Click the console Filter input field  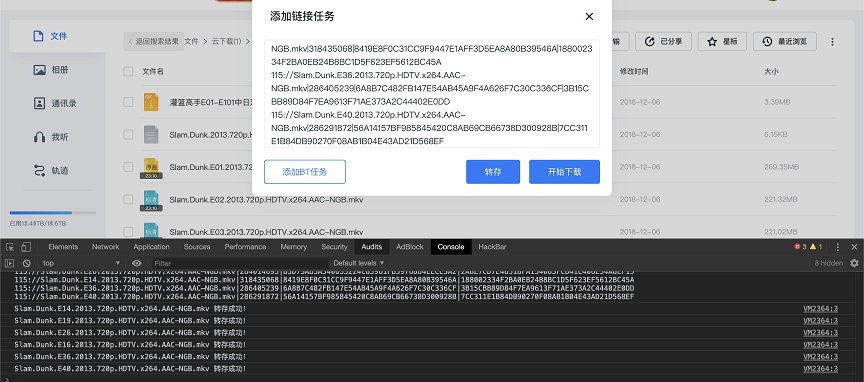[x=240, y=263]
